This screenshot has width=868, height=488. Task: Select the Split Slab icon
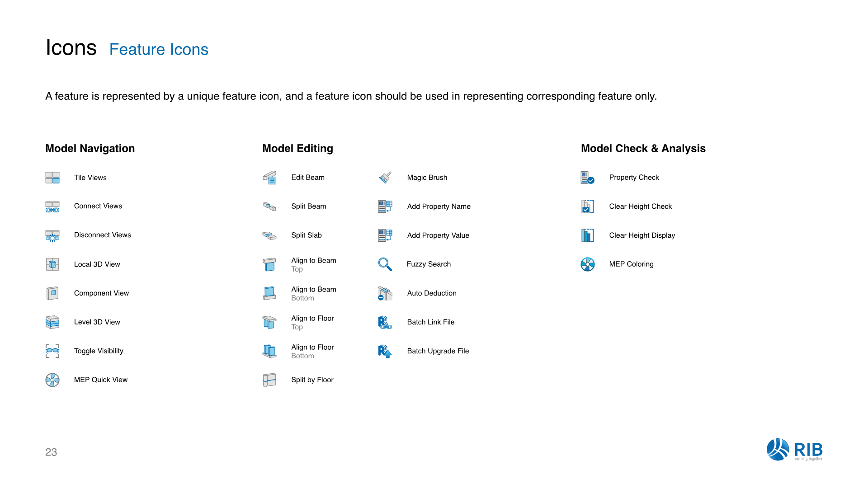(x=269, y=235)
